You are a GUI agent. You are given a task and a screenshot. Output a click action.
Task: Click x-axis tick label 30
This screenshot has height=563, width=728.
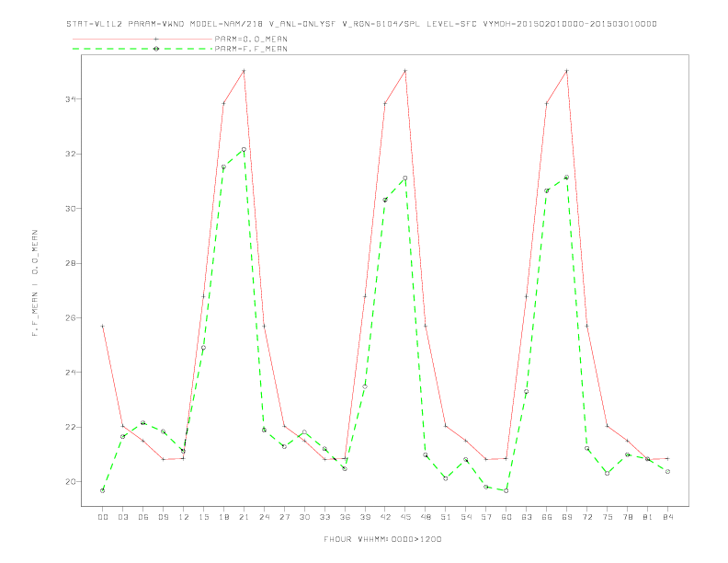point(304,517)
